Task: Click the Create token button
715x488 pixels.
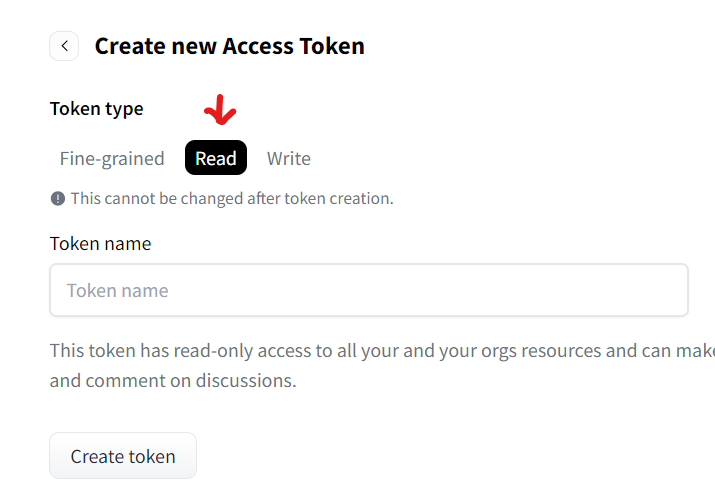Action: pos(123,456)
